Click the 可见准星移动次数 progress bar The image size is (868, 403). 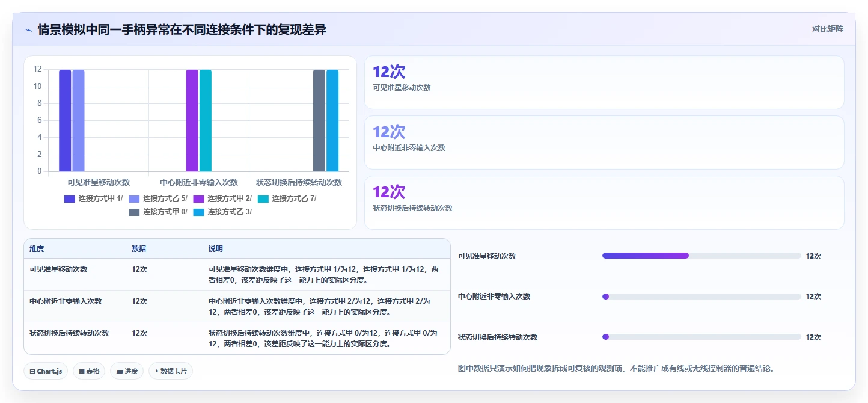coord(701,256)
